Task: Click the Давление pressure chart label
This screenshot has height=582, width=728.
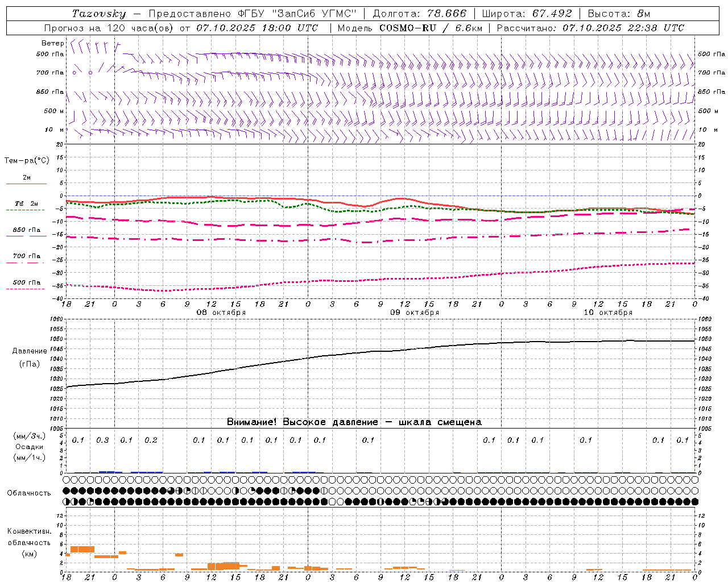Action: (x=30, y=351)
